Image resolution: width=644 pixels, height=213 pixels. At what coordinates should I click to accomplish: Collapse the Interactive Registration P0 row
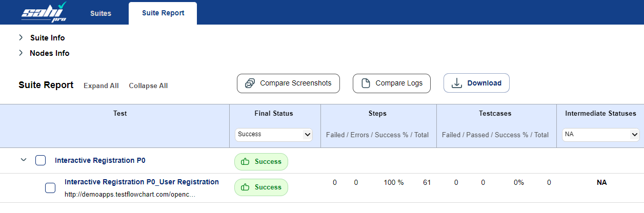click(23, 160)
